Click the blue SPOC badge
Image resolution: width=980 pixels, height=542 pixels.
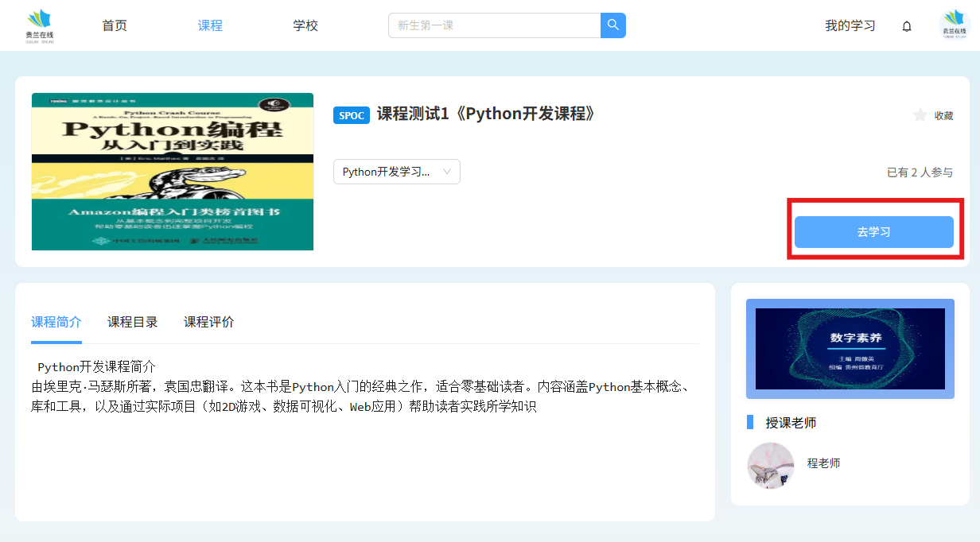point(351,115)
